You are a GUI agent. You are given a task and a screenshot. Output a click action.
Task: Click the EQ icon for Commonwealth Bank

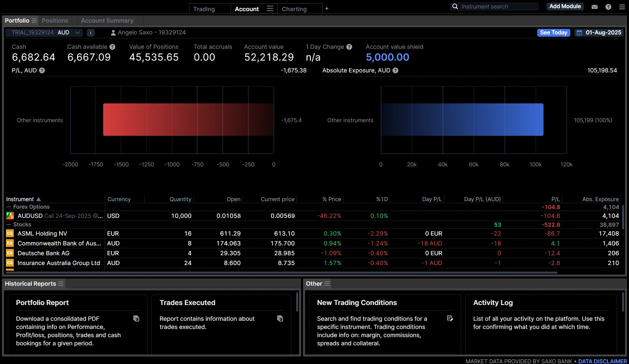coord(10,243)
